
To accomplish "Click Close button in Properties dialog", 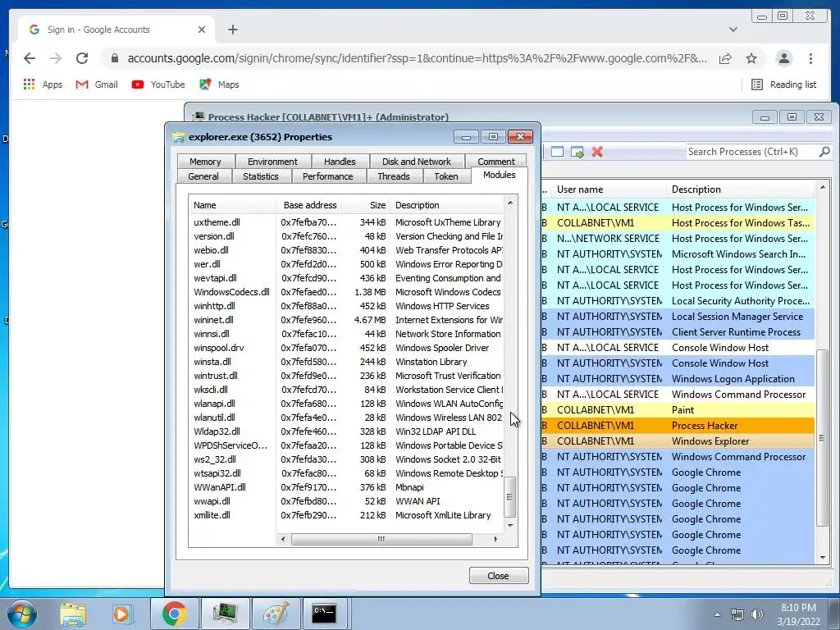I will coord(498,575).
